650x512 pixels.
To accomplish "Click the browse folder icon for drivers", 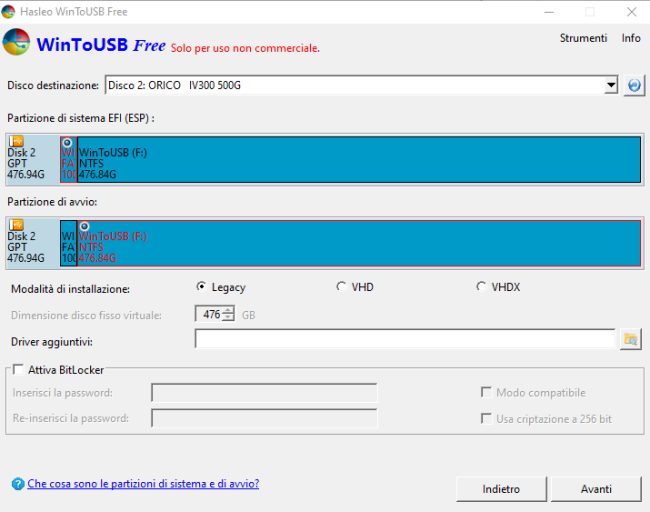I will 630,340.
